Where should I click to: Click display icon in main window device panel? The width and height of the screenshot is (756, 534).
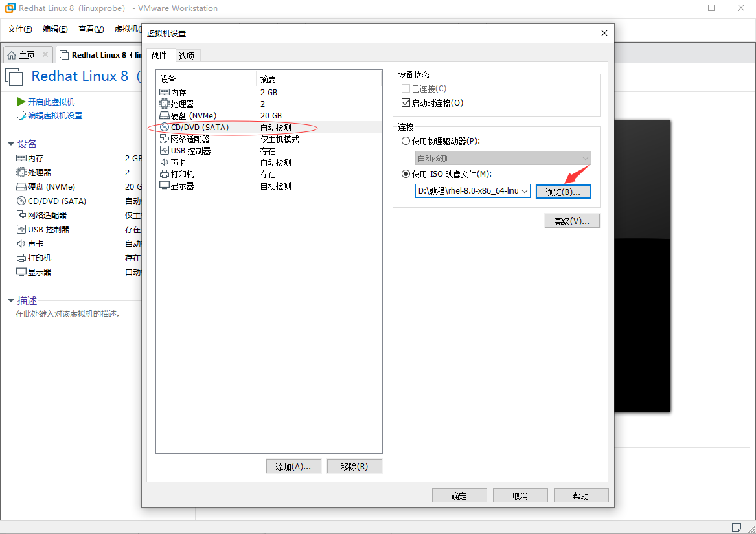(21, 272)
